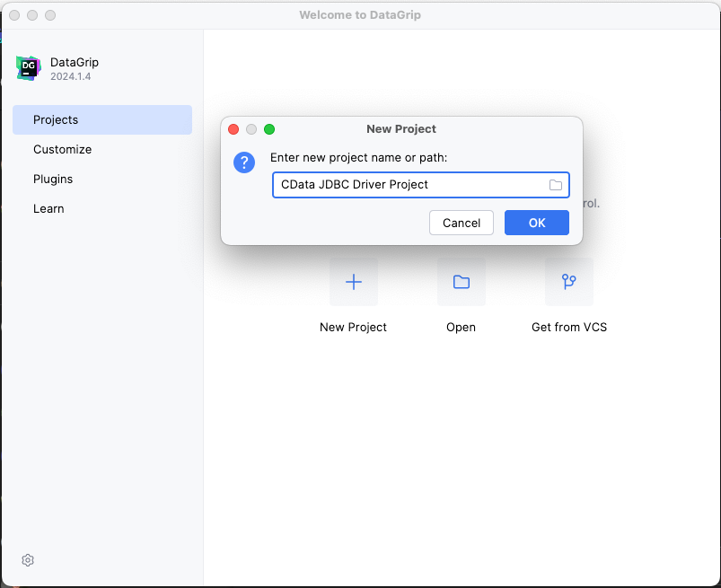The width and height of the screenshot is (721, 588).
Task: Open settings via the gear icon
Action: pyautogui.click(x=28, y=560)
